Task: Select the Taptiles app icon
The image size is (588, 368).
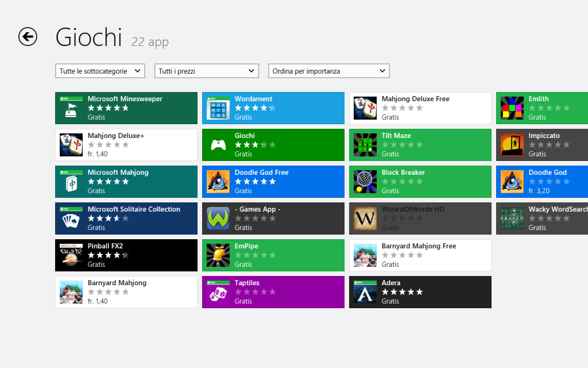Action: [x=218, y=292]
